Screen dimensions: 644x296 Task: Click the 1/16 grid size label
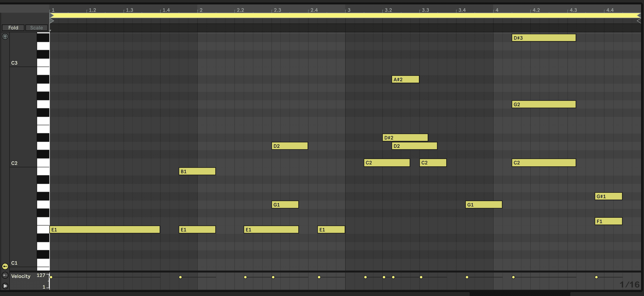(x=629, y=285)
